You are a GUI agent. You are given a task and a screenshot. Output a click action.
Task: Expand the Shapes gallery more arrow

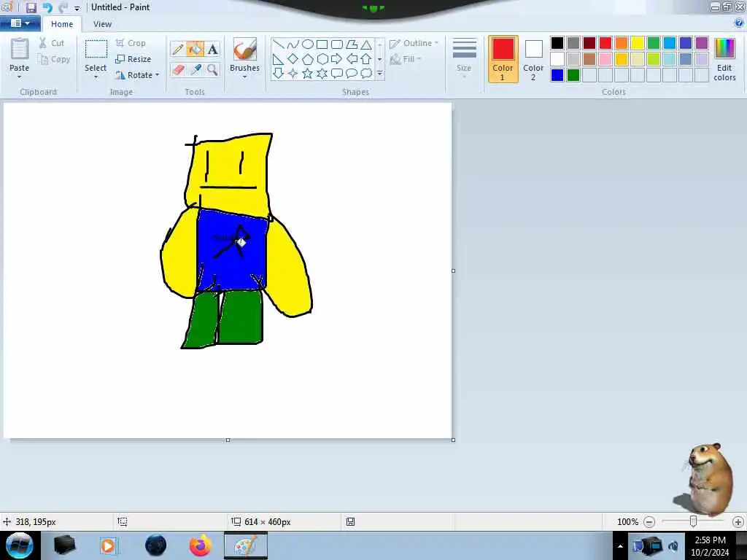(379, 74)
